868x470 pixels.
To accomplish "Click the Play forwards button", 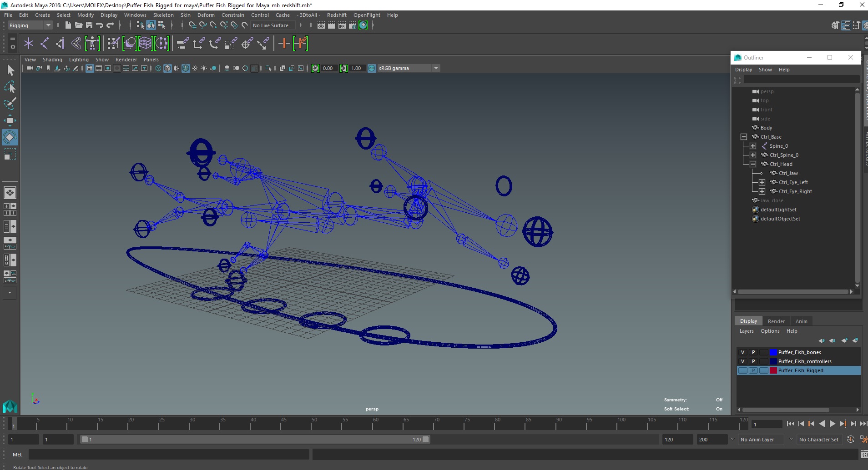I will coord(832,424).
